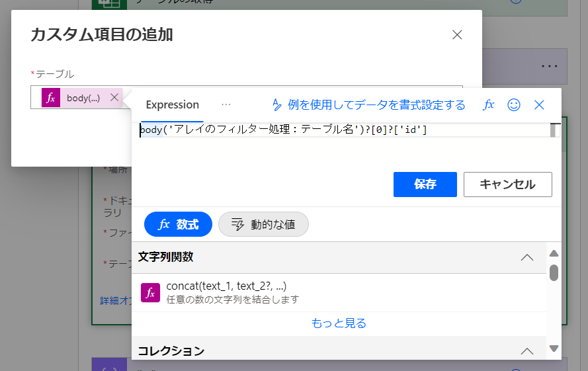Click 例を使用してデータを書式設定する link
Image resolution: width=588 pixels, height=371 pixels.
(x=376, y=104)
